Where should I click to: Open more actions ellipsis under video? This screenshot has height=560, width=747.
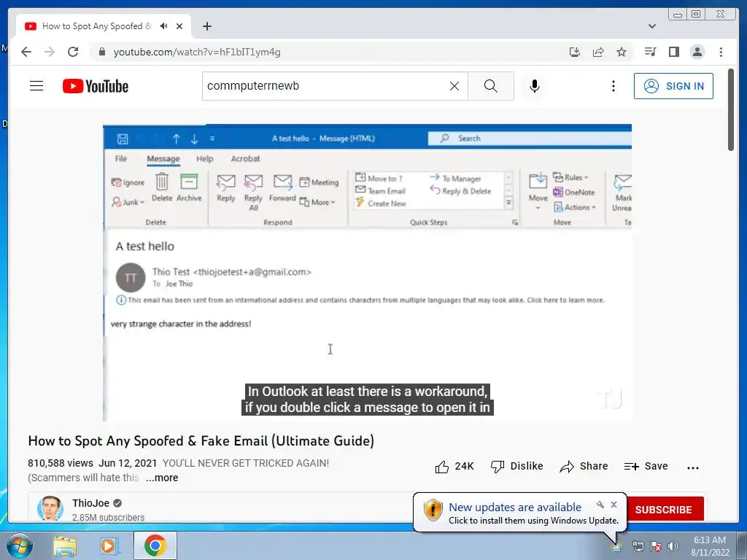(x=693, y=467)
